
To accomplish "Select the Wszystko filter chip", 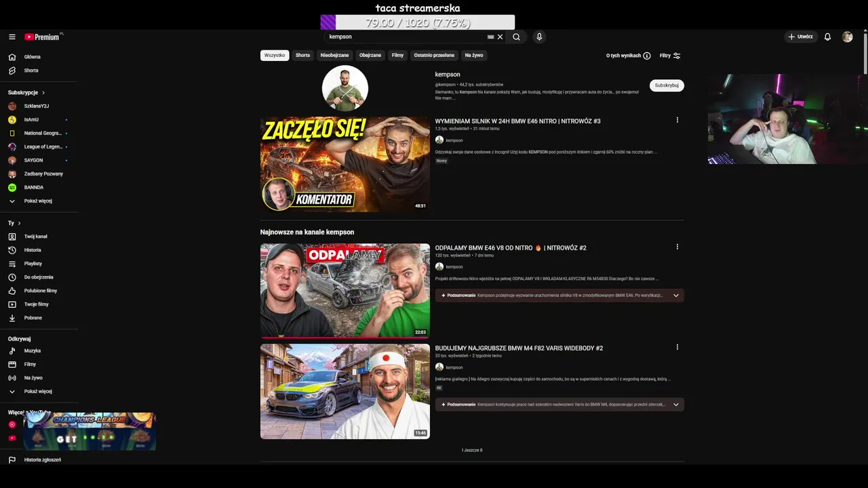I will [275, 56].
